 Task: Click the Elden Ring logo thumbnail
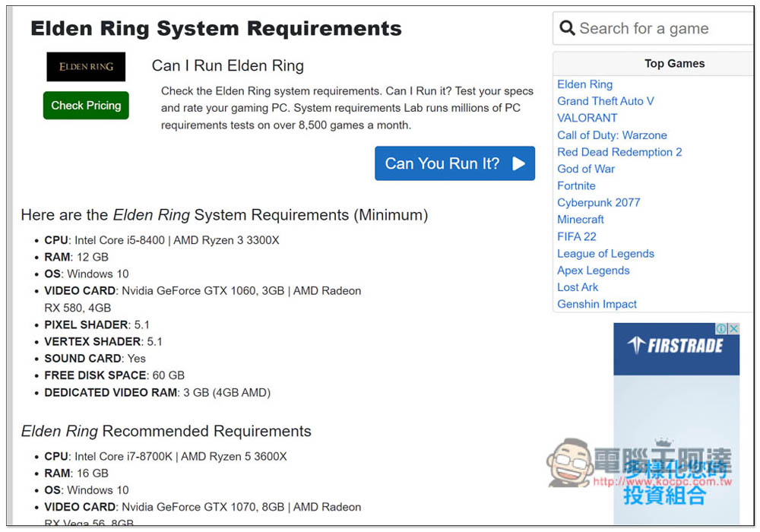click(x=86, y=67)
